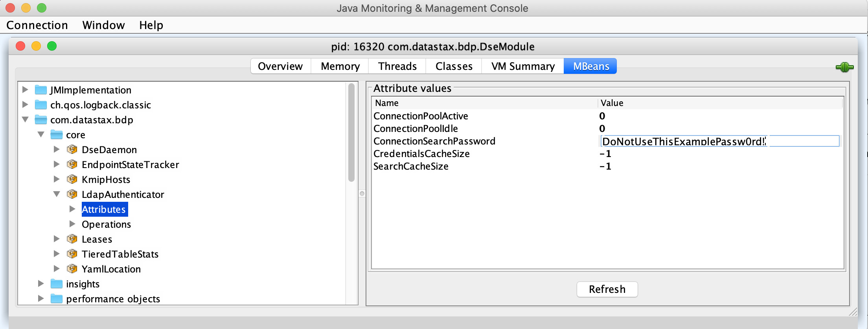Click the Refresh button
The height and width of the screenshot is (329, 868).
(607, 289)
